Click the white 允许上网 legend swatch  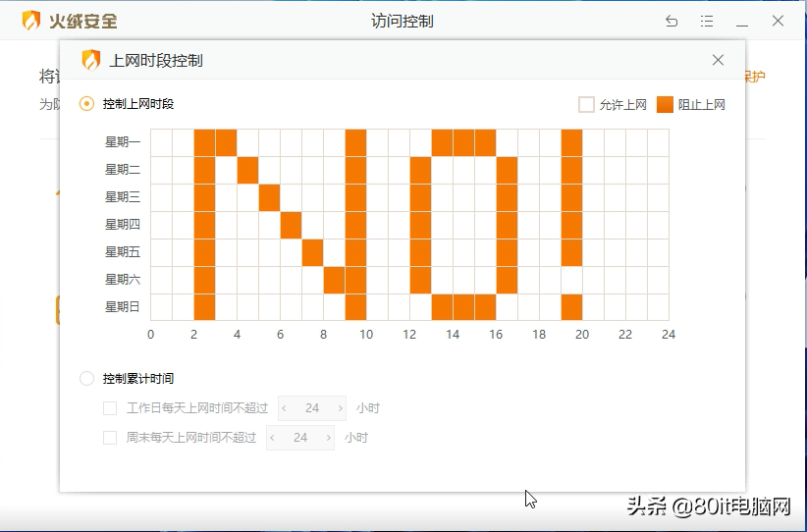point(586,104)
